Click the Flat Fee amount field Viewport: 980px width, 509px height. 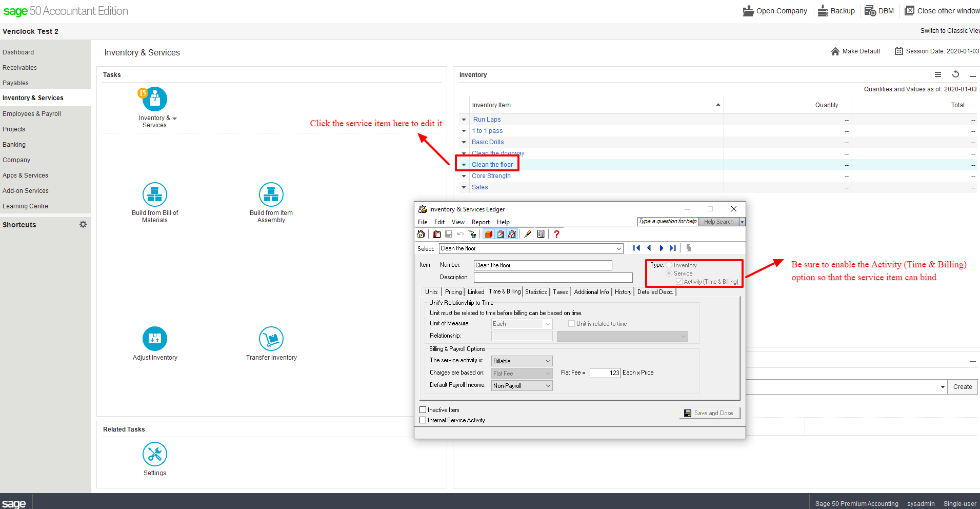click(x=605, y=373)
